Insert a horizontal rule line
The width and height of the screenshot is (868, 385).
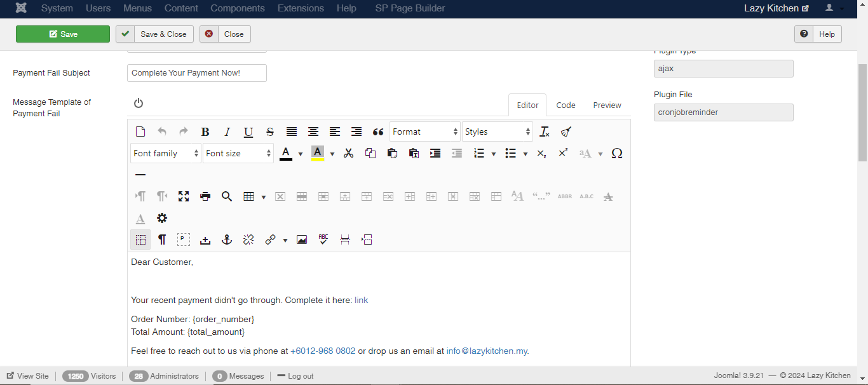(140, 175)
